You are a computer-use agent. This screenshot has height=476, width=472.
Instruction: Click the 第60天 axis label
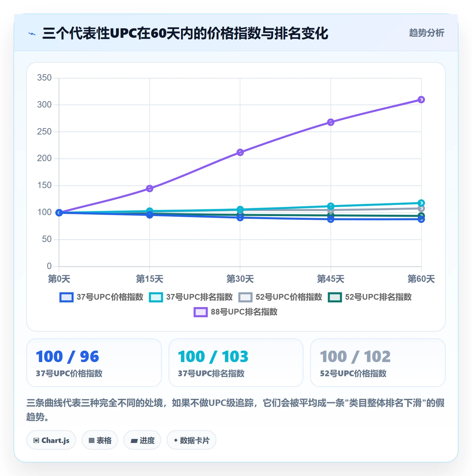click(421, 279)
